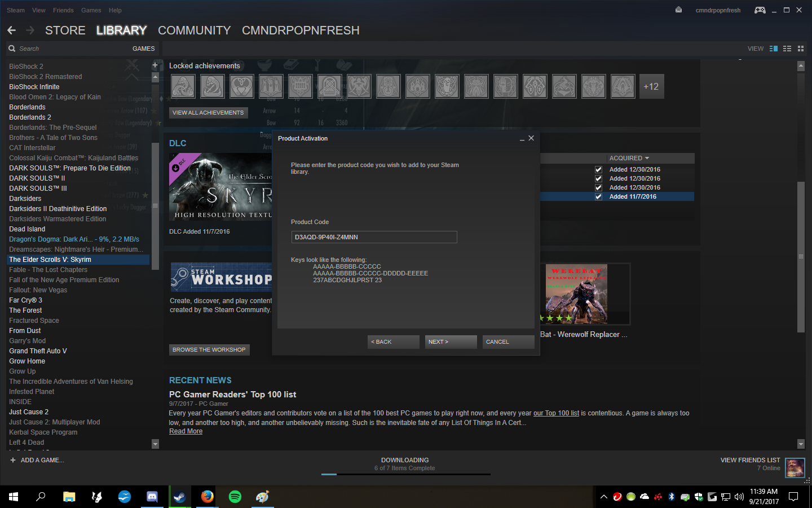Click BACK in Product Activation dialog
The height and width of the screenshot is (508, 812).
(x=394, y=342)
